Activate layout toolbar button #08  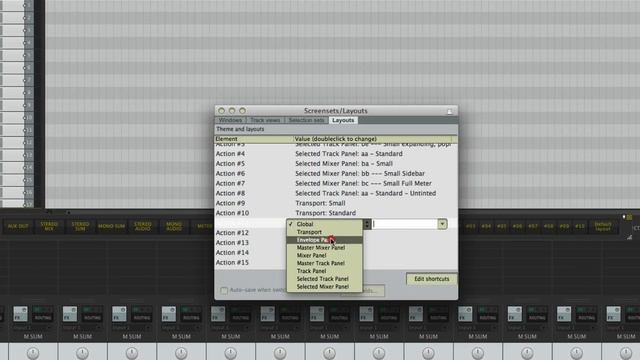click(x=548, y=226)
